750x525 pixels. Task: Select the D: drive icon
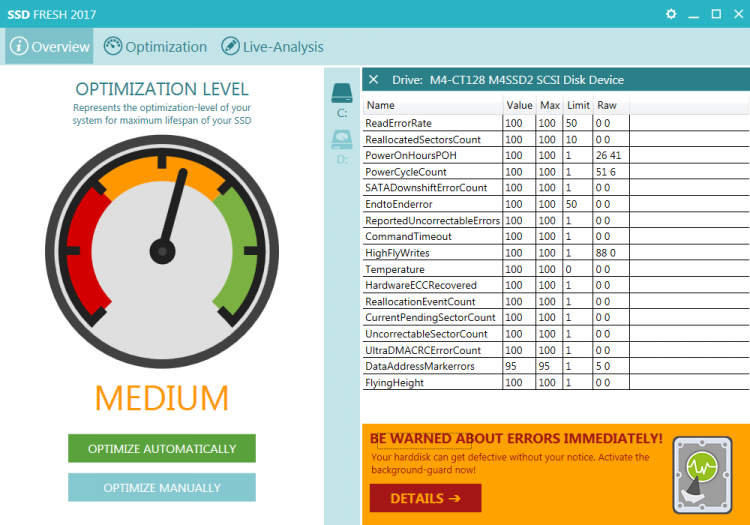(x=342, y=140)
